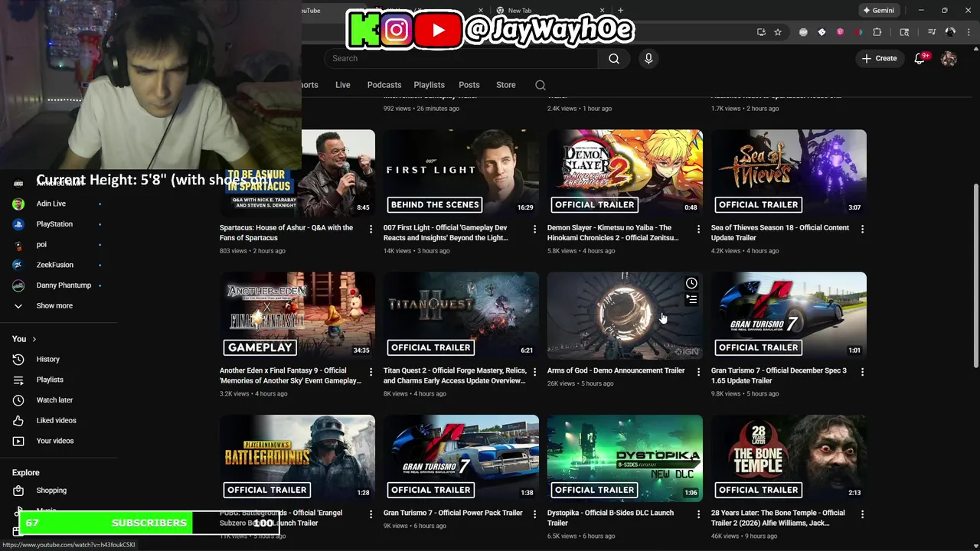Open new tab plus button
The height and width of the screenshot is (551, 980).
click(x=620, y=11)
